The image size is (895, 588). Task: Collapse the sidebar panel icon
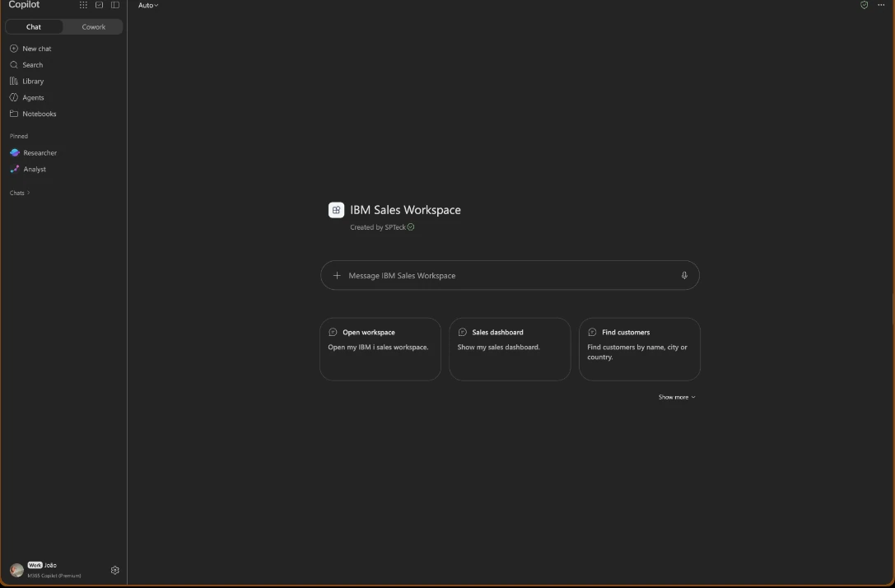[115, 5]
